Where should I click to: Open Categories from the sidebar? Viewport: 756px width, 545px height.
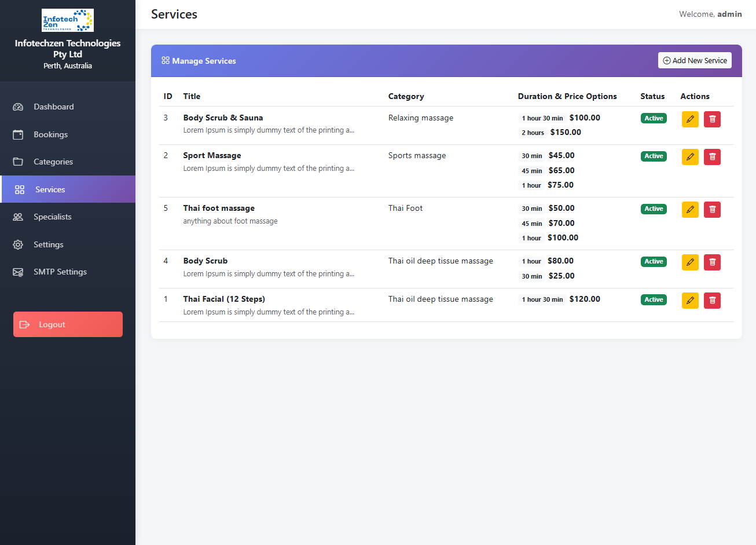(x=53, y=162)
